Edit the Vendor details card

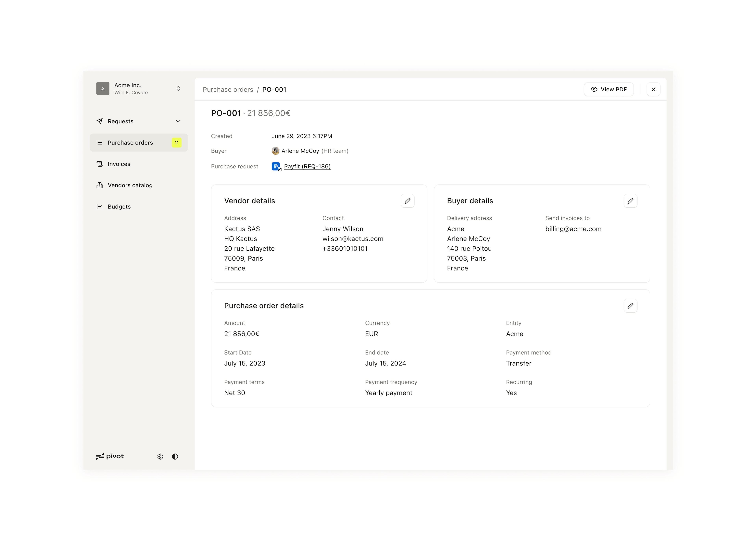(407, 201)
